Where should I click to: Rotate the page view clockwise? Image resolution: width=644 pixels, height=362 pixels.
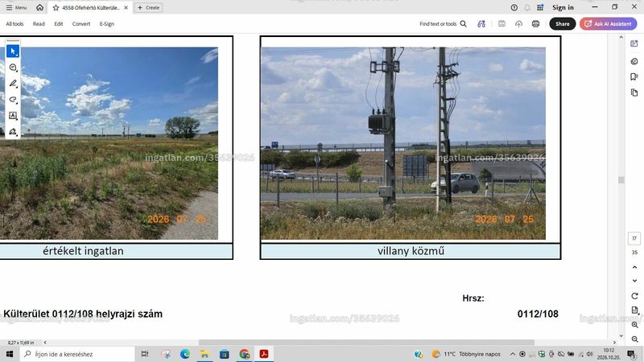pyautogui.click(x=634, y=296)
